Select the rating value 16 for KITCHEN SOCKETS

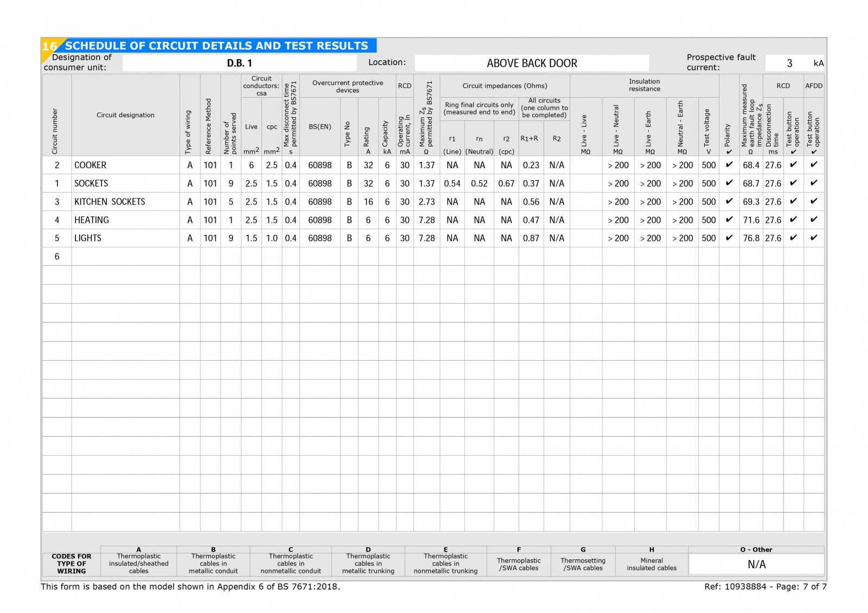368,202
